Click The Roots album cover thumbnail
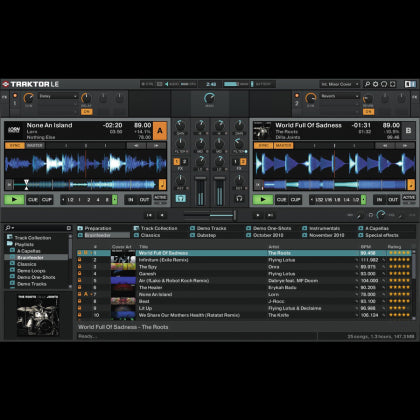The height and width of the screenshot is (420, 420). point(38,315)
